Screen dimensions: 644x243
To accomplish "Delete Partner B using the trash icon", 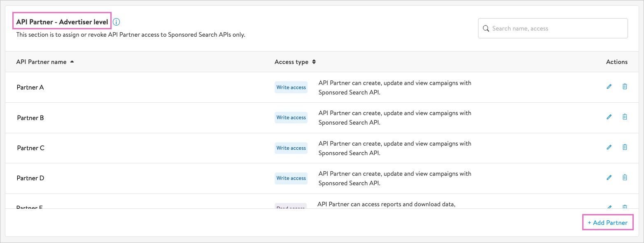I will [x=625, y=117].
